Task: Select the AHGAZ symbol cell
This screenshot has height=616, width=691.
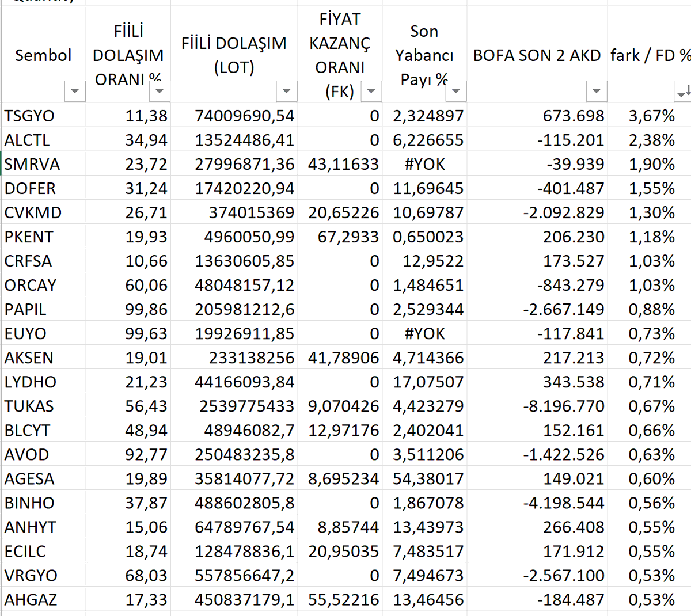Action: [44, 599]
